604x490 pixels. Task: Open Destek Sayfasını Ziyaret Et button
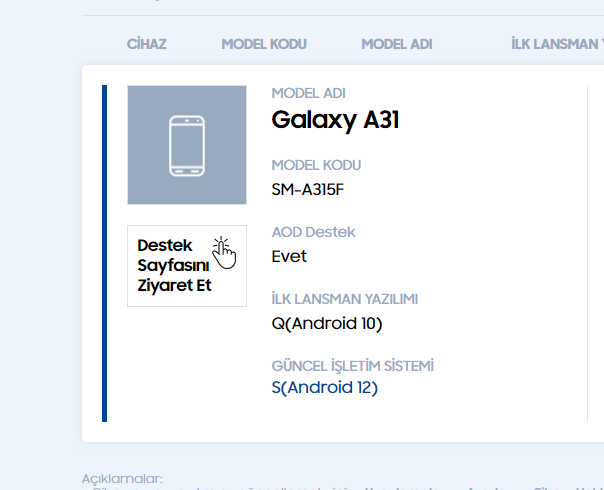point(187,266)
